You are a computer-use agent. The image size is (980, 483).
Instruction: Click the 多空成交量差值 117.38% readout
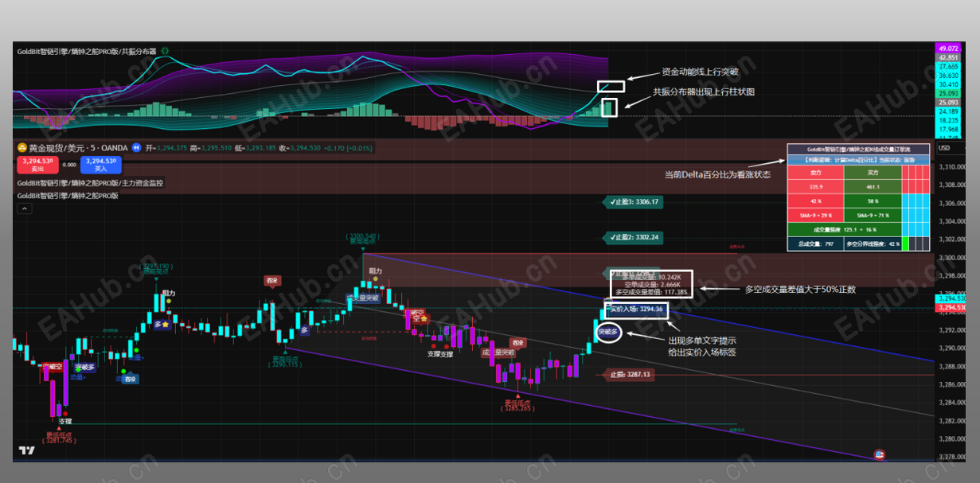[x=652, y=292]
